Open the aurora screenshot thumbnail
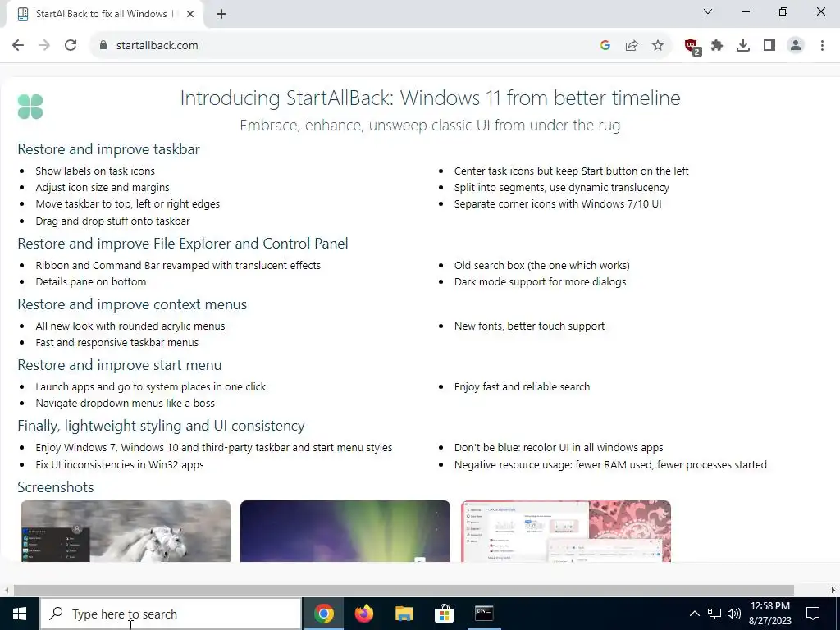The width and height of the screenshot is (840, 630). tap(345, 531)
